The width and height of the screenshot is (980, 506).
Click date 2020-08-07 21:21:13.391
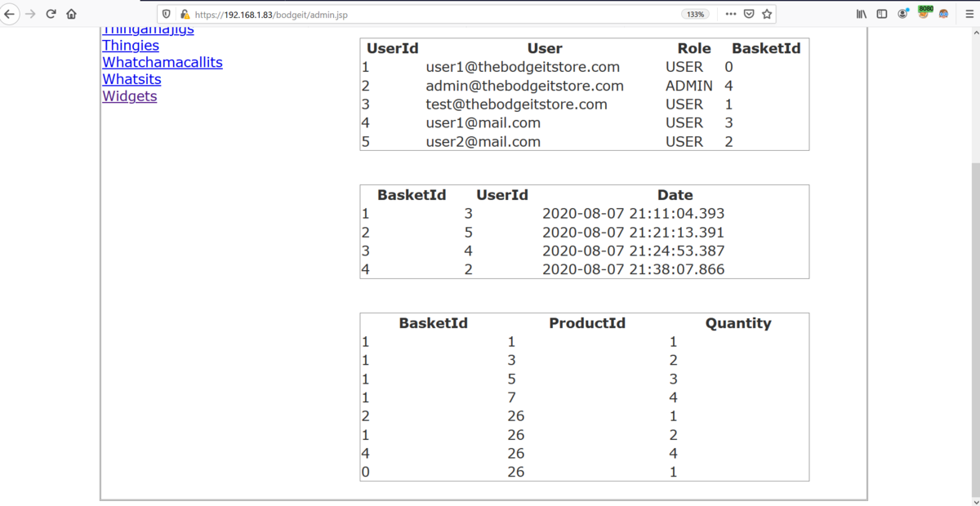pyautogui.click(x=633, y=233)
